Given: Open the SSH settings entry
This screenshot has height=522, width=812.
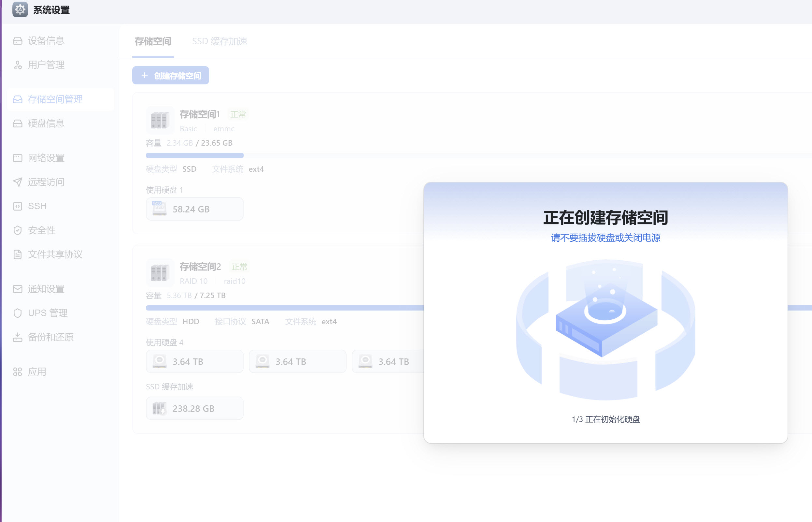Looking at the screenshot, I should point(37,206).
